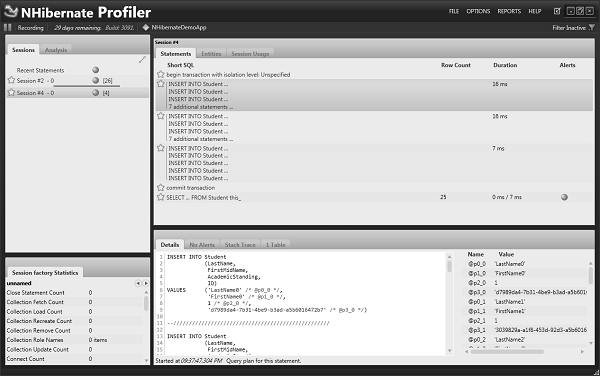Click the alert dot on SELECT statement row
This screenshot has height=376, width=600.
click(x=564, y=197)
